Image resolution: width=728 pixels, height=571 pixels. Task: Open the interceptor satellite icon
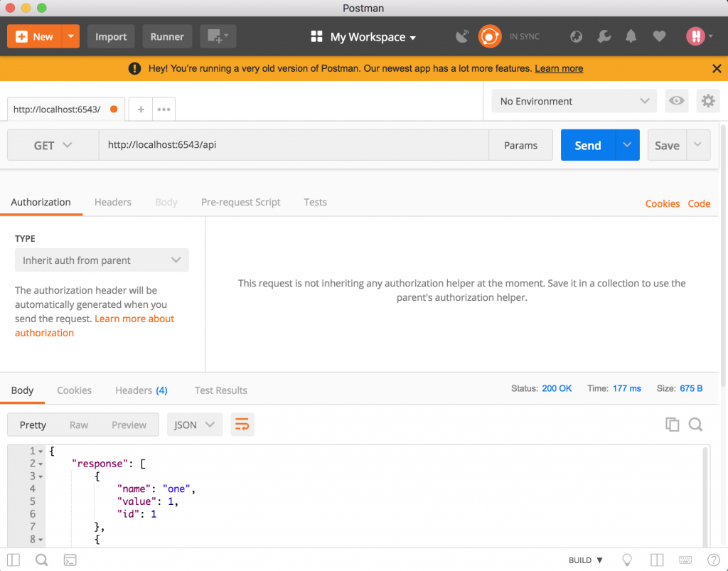tap(462, 36)
